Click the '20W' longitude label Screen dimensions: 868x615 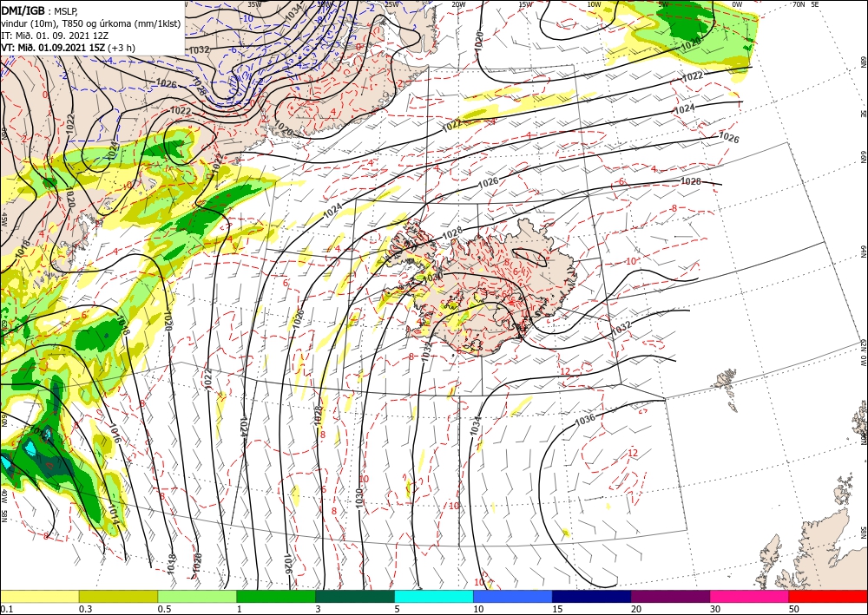tap(457, 3)
